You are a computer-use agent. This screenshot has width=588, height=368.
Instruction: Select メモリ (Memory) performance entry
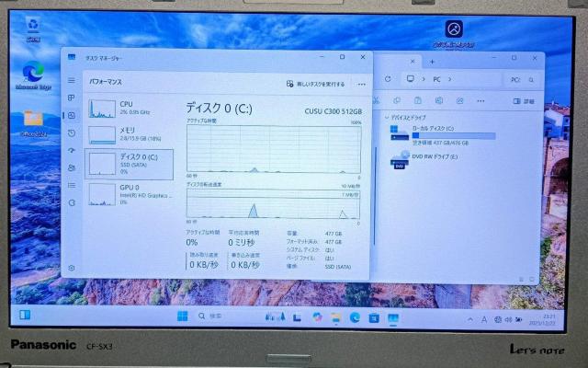(130, 135)
